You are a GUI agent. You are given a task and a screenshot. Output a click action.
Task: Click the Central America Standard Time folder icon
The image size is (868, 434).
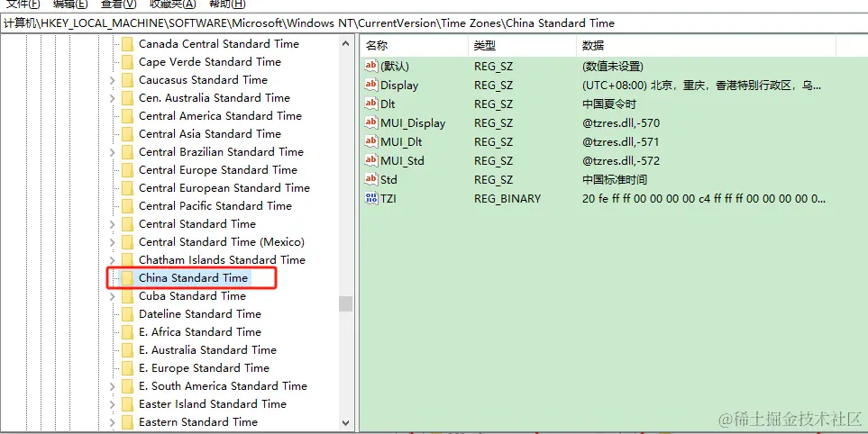(x=127, y=116)
